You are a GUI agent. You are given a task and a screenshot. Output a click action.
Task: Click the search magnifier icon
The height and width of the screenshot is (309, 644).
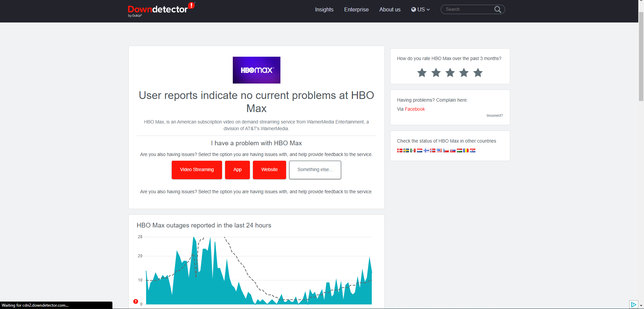click(498, 9)
